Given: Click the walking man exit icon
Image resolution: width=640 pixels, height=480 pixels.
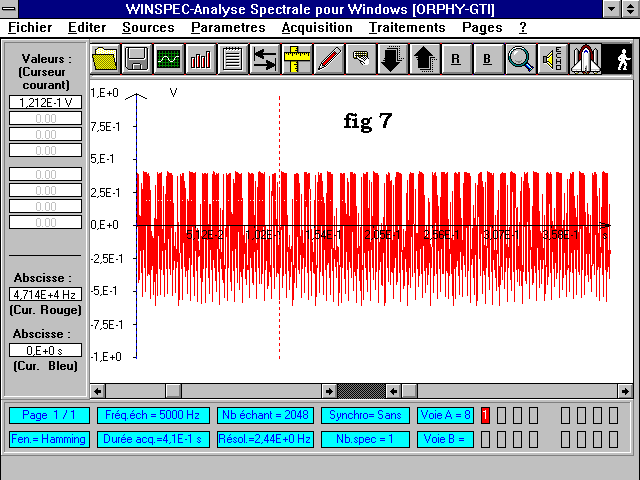Looking at the screenshot, I should [618, 59].
